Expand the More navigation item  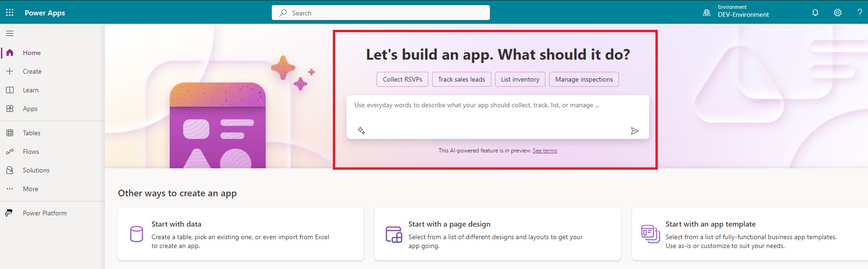point(30,189)
